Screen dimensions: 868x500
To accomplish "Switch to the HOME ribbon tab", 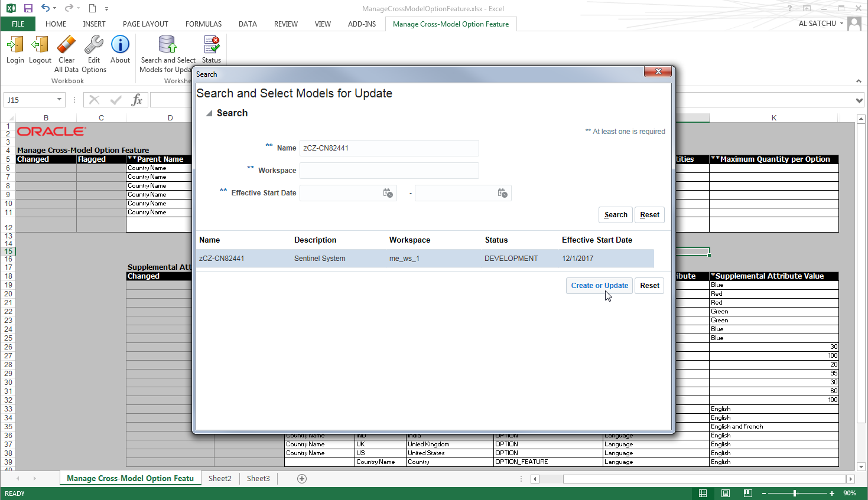I will tap(56, 24).
